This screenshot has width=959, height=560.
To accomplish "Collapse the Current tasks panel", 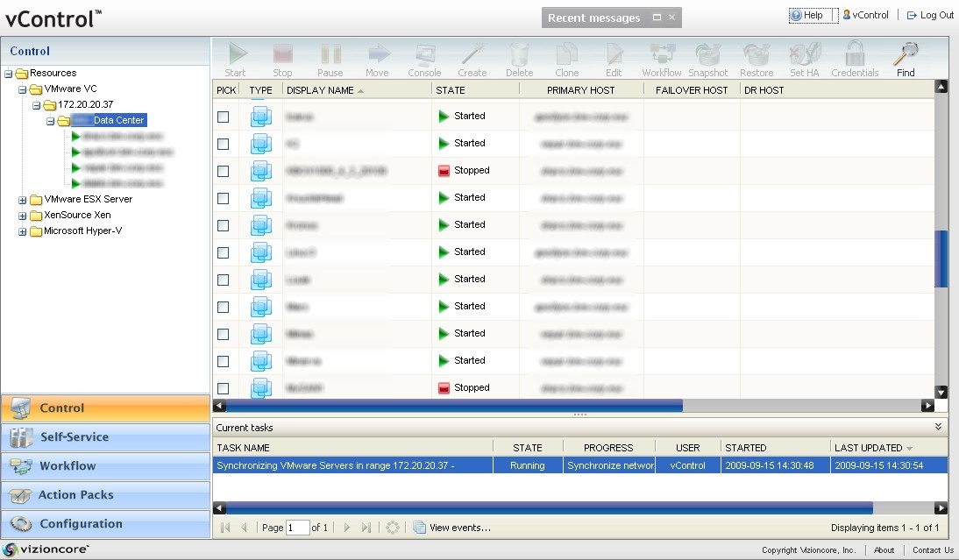I will click(x=938, y=426).
